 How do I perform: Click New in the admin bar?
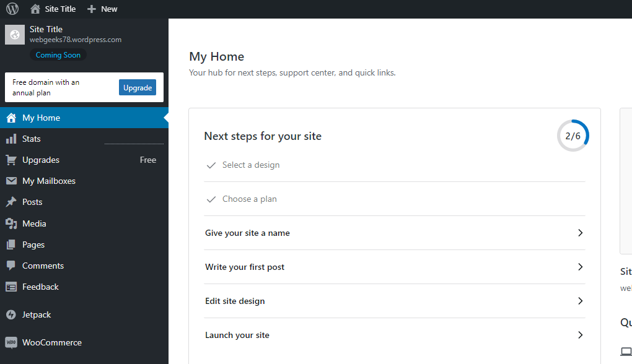point(109,9)
